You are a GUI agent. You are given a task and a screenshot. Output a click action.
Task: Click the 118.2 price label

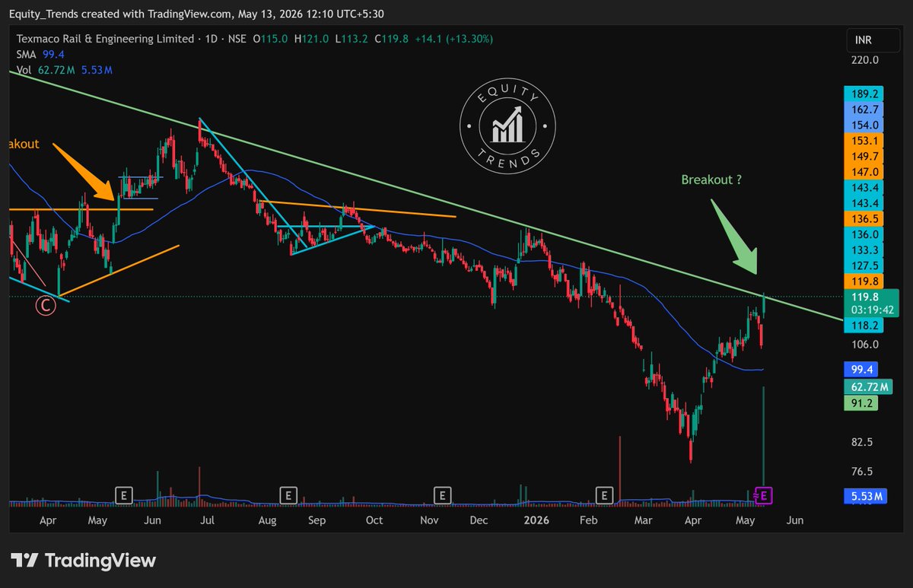point(866,325)
